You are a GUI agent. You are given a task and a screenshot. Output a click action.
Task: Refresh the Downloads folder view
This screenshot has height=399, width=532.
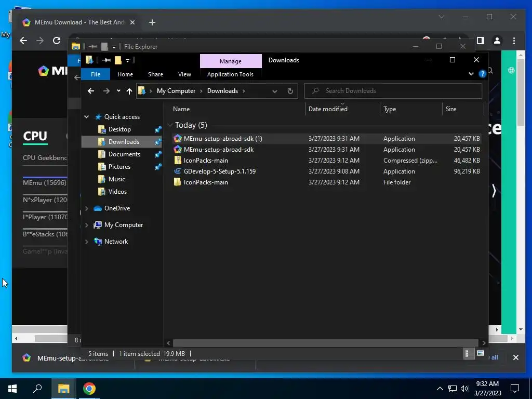(x=290, y=91)
